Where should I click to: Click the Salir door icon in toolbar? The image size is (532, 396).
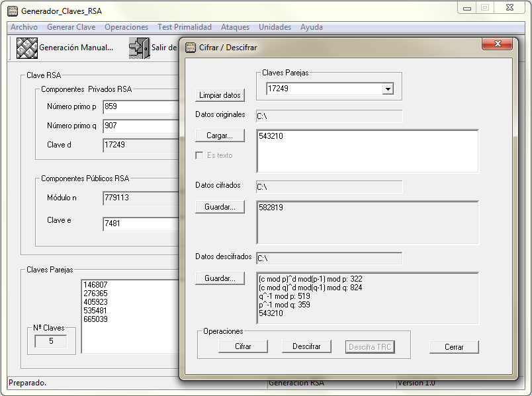139,48
